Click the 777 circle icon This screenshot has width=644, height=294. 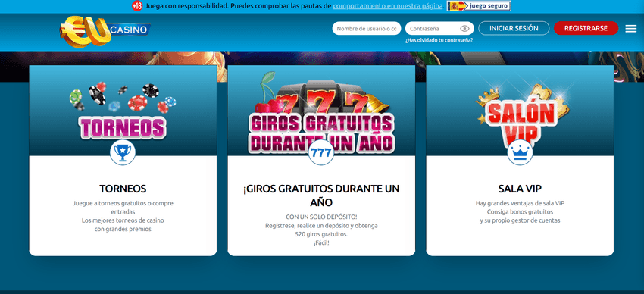click(x=321, y=153)
